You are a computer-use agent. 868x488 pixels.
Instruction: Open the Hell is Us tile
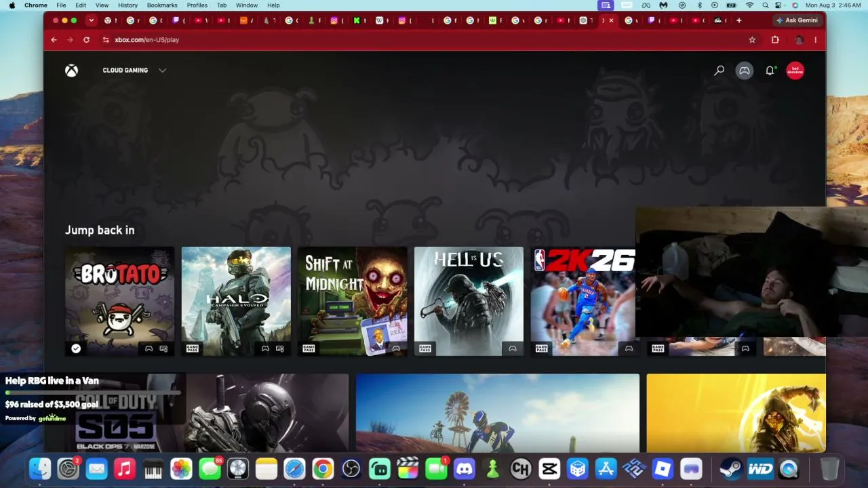pyautogui.click(x=469, y=301)
